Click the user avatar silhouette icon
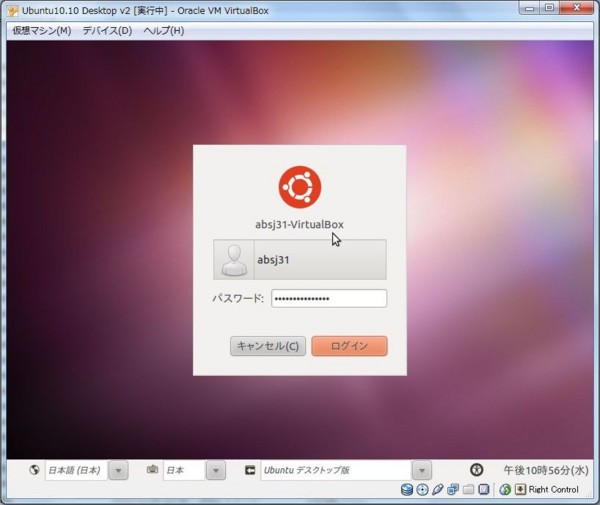This screenshot has height=505, width=600. (234, 260)
